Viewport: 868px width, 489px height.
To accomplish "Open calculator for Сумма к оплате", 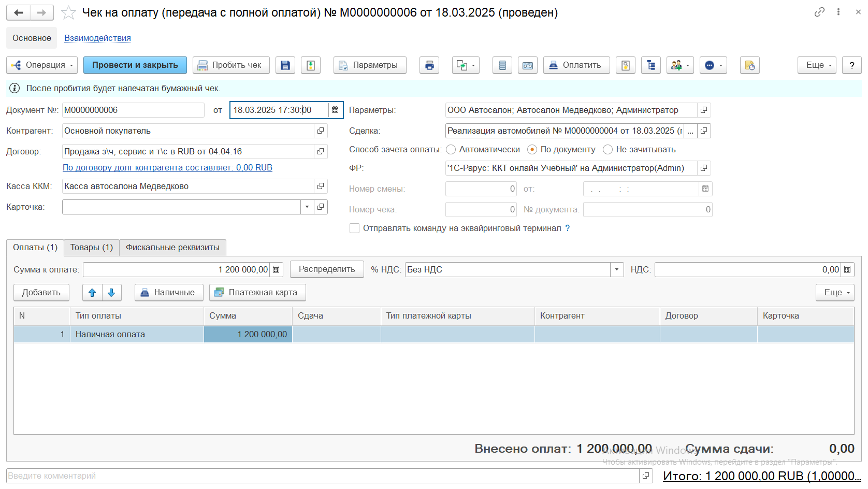I will coord(276,269).
